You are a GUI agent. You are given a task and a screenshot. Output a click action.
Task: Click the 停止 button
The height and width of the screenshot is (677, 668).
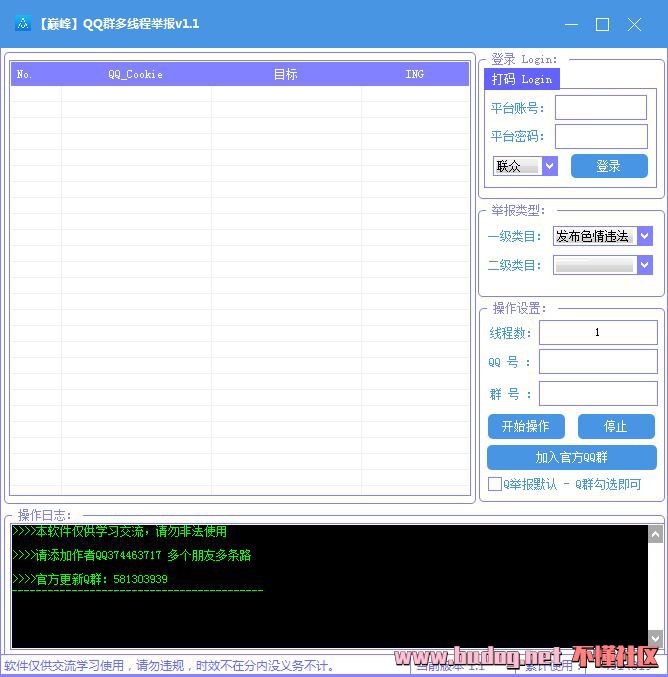(x=616, y=427)
